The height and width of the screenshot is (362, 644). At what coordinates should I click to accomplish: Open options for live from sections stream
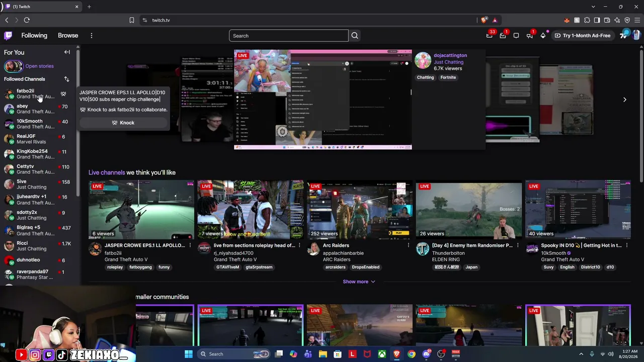tap(299, 245)
